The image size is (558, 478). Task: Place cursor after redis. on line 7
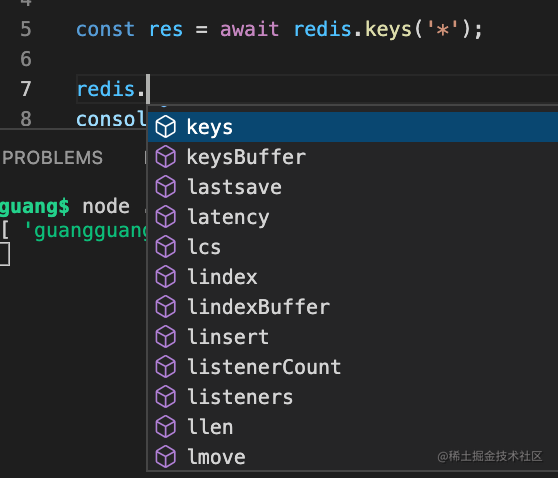point(147,89)
